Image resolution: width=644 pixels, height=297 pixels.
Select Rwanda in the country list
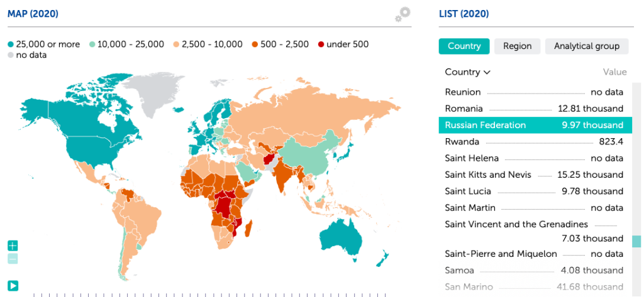462,141
